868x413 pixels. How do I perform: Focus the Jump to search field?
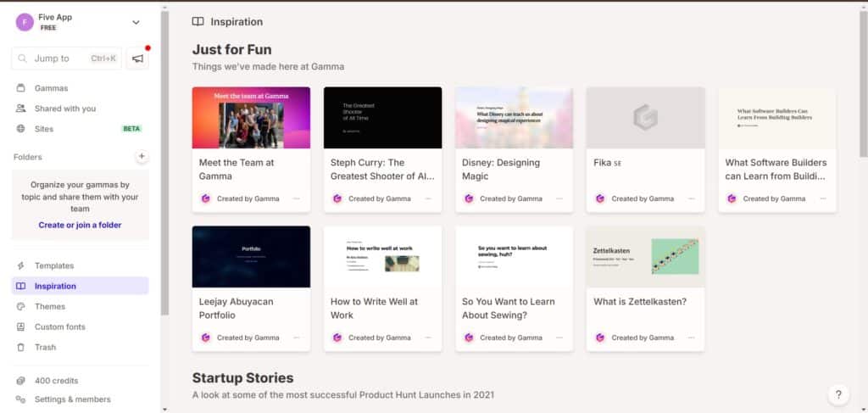66,59
